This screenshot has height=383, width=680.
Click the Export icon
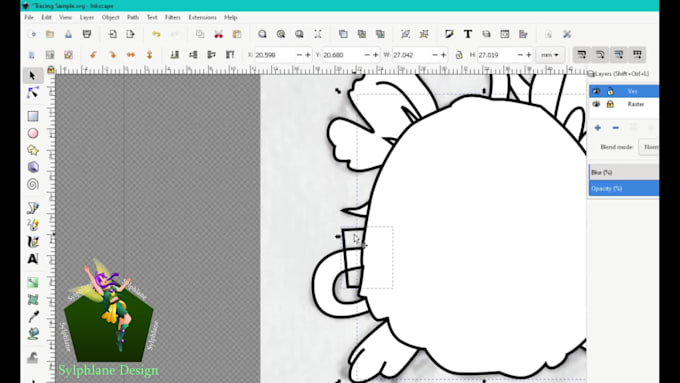tap(130, 34)
